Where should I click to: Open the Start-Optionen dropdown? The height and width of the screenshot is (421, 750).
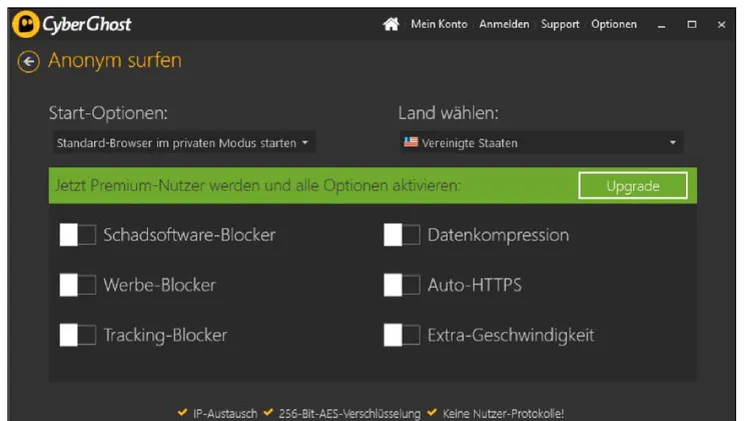[x=184, y=143]
